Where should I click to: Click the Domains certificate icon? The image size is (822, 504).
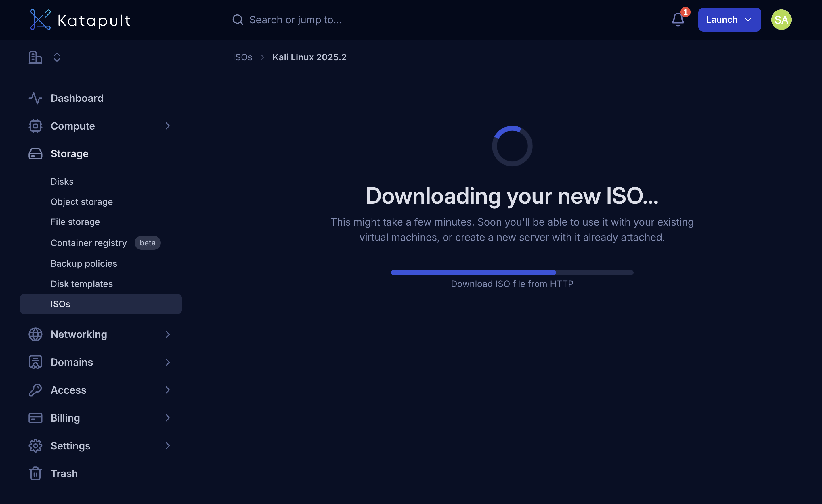(x=35, y=362)
